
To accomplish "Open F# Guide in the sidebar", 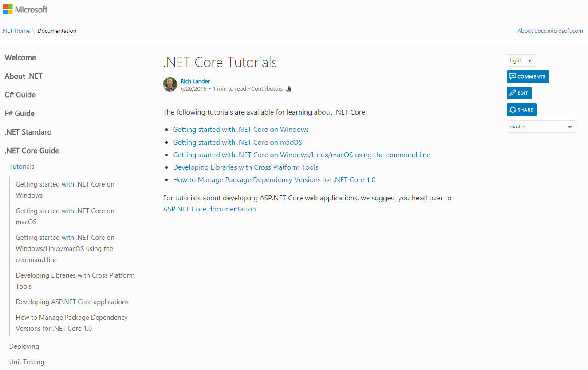I will (20, 113).
